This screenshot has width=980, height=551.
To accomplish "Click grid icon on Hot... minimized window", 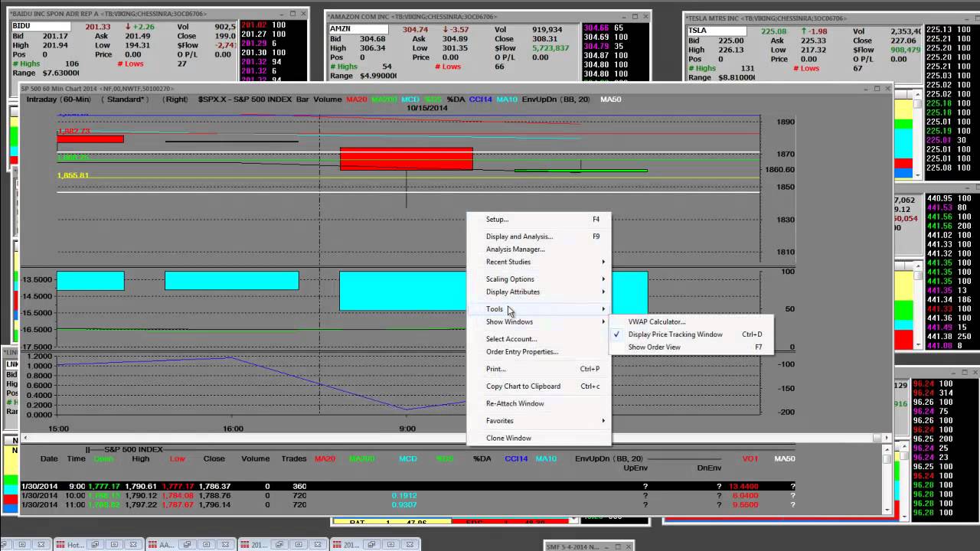I will pyautogui.click(x=60, y=545).
